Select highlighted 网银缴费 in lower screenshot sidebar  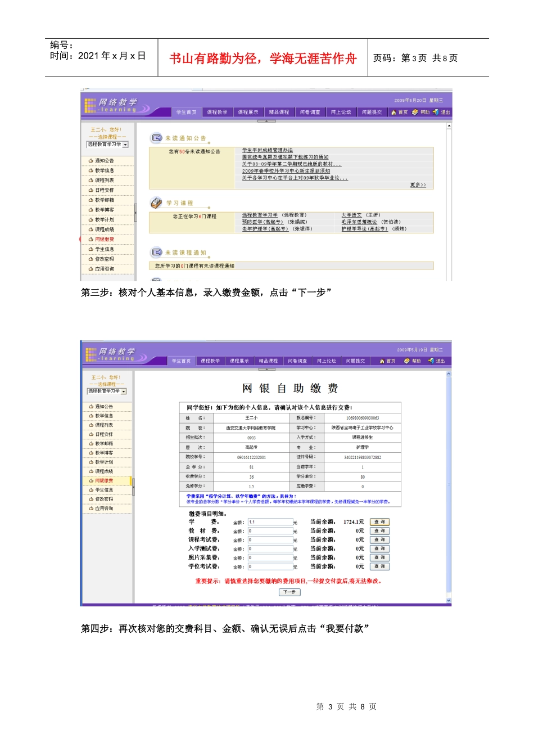tap(104, 481)
